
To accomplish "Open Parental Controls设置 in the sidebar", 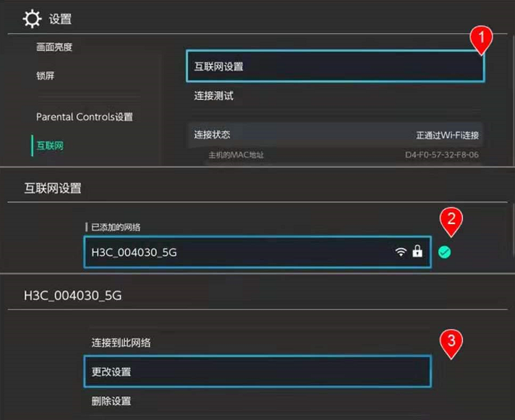I will tap(85, 116).
